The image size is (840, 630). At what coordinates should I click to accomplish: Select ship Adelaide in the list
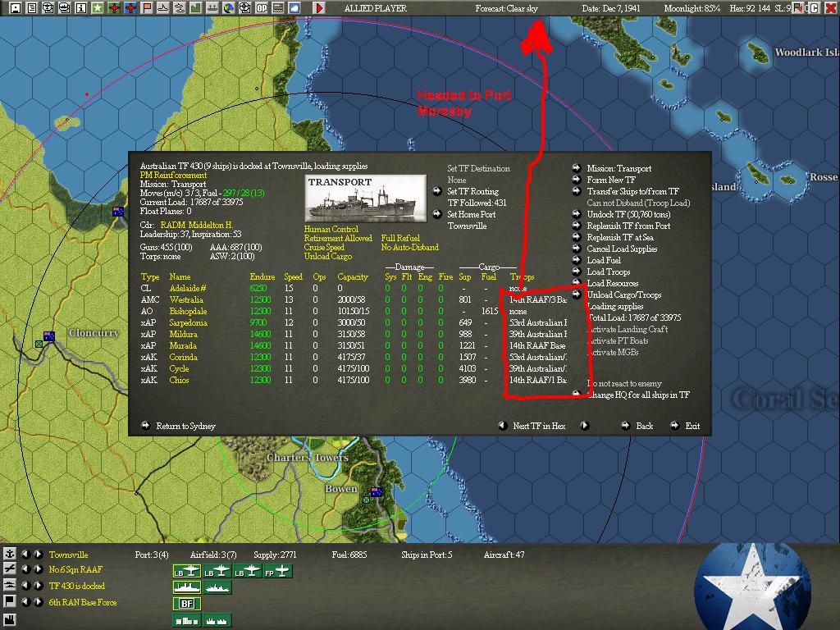click(x=188, y=288)
